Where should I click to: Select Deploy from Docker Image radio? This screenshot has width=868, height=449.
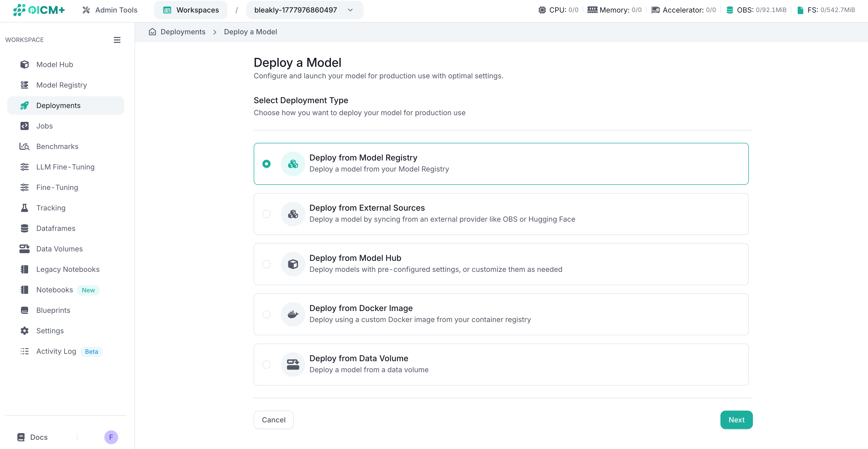[x=266, y=314]
